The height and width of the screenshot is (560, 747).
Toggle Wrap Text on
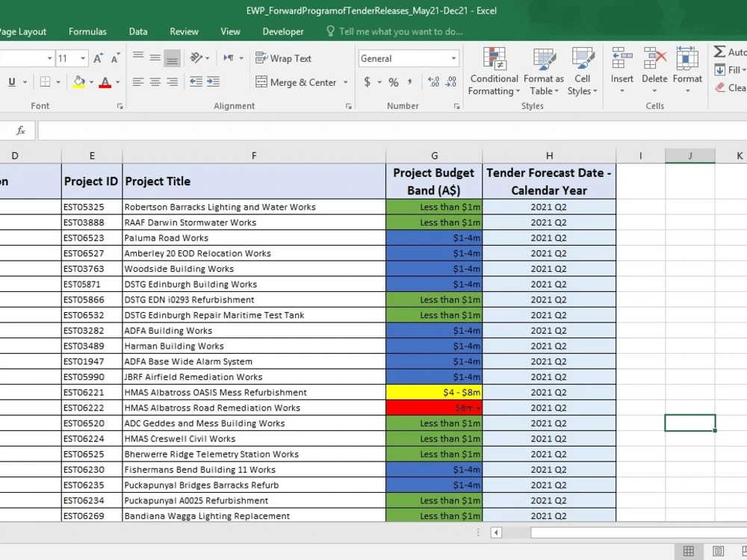click(283, 58)
